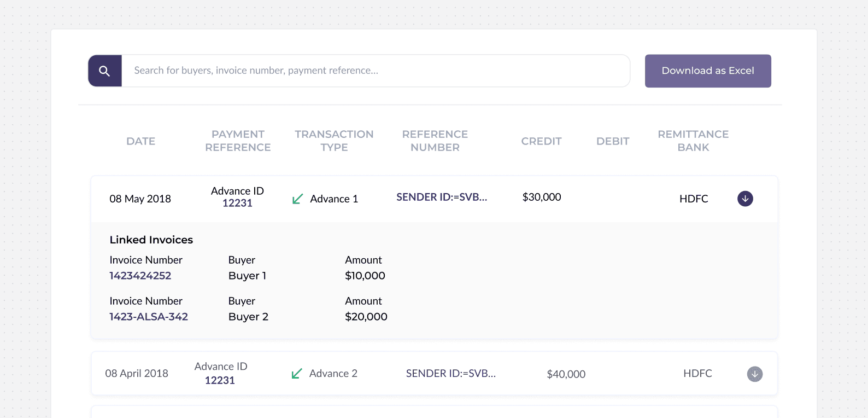Expand the 08 April 2018 transaction row
Viewport: 868px width, 418px height.
pyautogui.click(x=754, y=374)
